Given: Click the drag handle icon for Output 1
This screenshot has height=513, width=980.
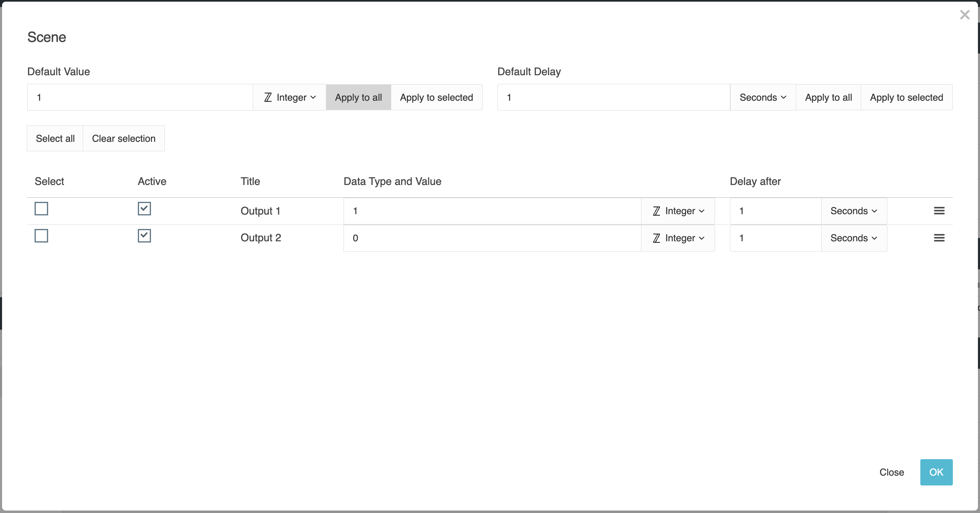Looking at the screenshot, I should click(939, 211).
